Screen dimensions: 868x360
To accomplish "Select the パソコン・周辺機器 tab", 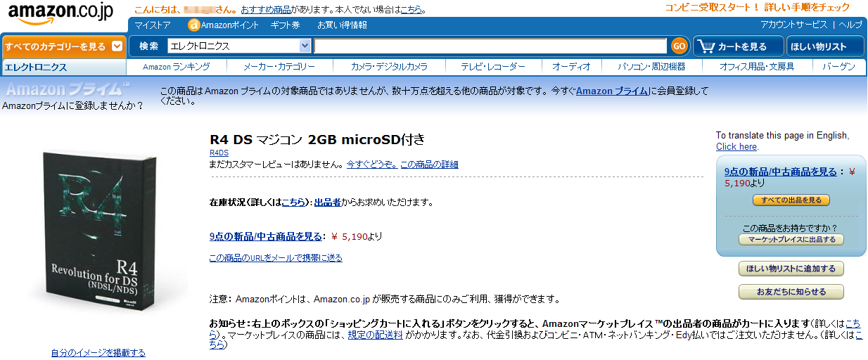I will (x=651, y=67).
